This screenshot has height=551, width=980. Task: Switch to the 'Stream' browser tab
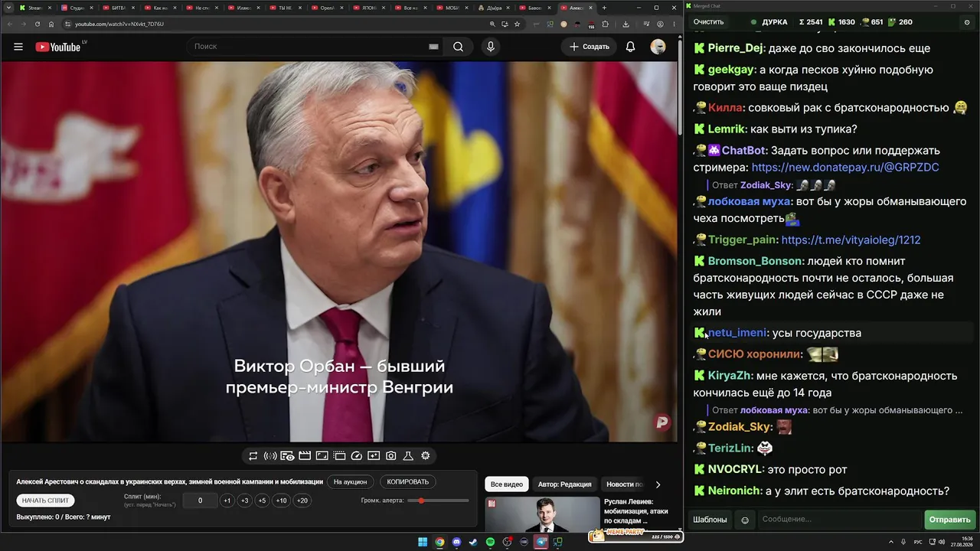tap(34, 8)
